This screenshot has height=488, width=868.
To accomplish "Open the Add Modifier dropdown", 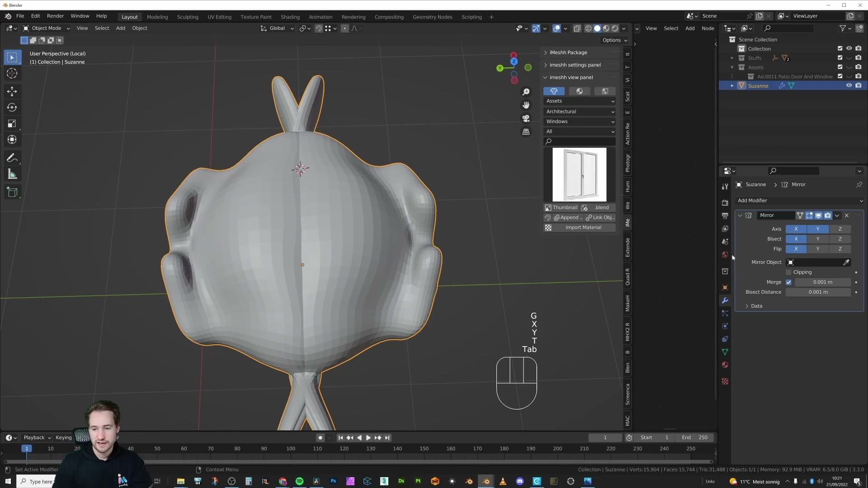I will coord(799,201).
